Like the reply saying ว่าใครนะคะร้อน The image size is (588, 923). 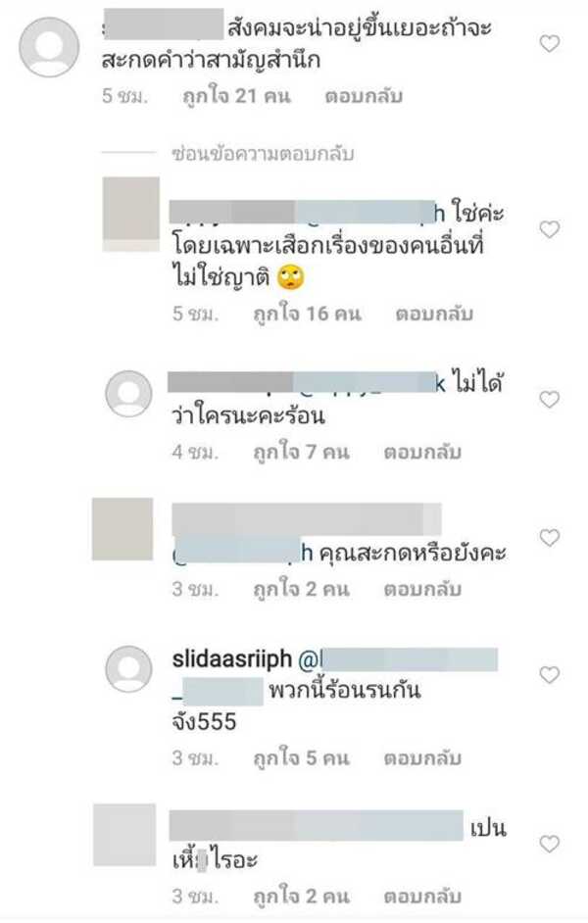[550, 400]
